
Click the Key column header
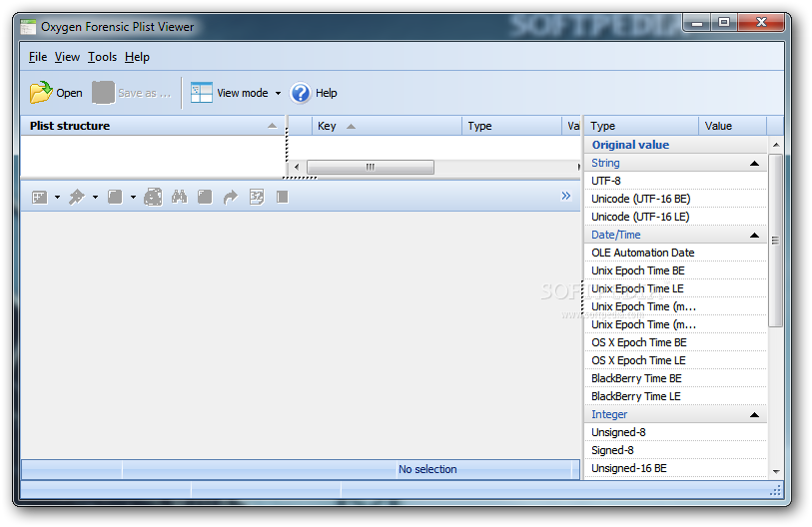[387, 126]
